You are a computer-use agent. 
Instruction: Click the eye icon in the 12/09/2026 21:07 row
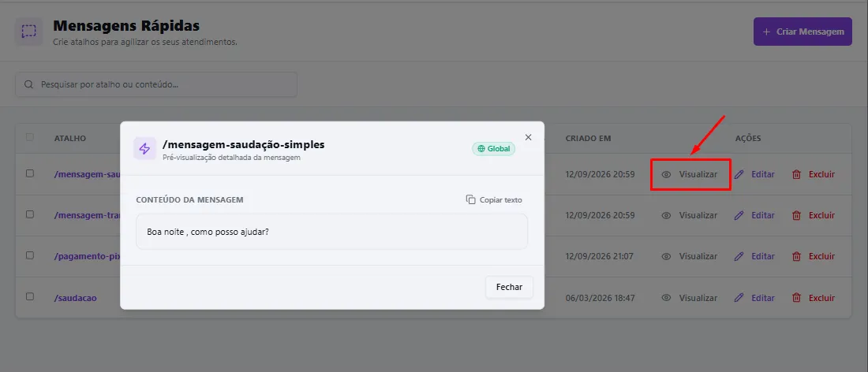[x=667, y=256]
